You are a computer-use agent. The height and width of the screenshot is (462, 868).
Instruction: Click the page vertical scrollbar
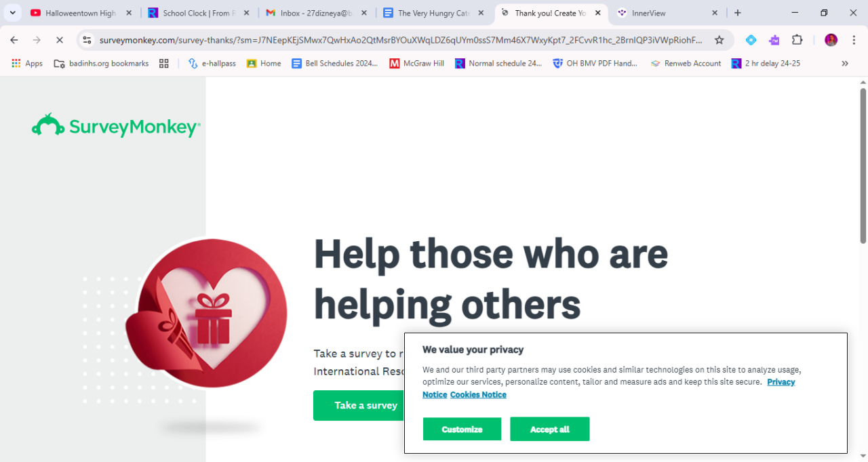[x=863, y=165]
